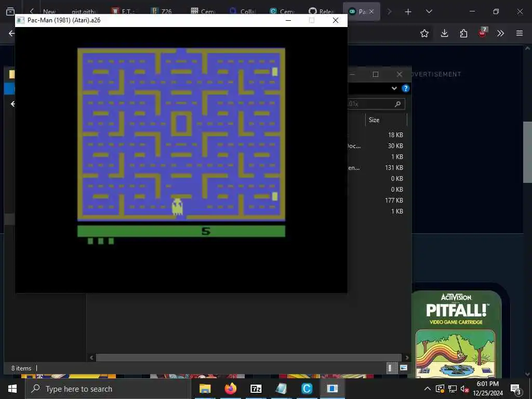Open the notification center with 3 notifications
The image size is (532, 399).
point(515,389)
